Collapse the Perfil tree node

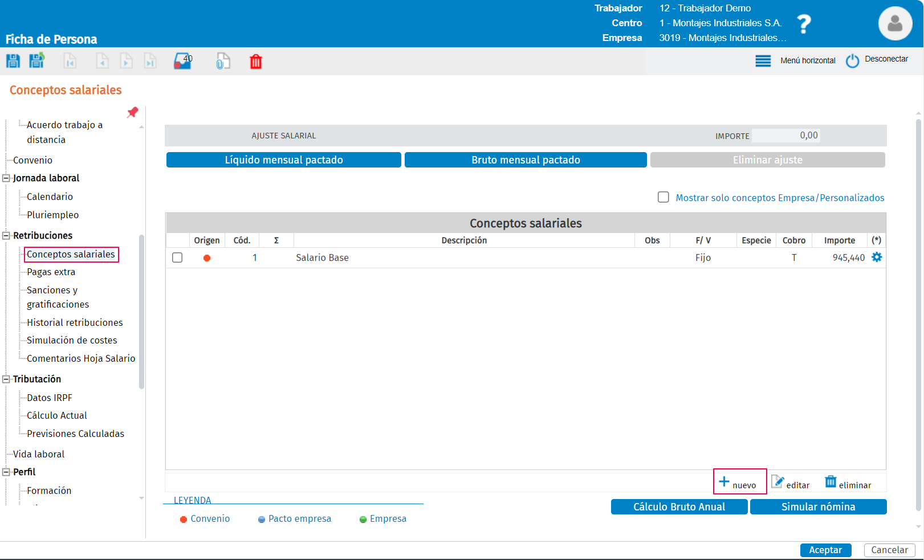6,472
